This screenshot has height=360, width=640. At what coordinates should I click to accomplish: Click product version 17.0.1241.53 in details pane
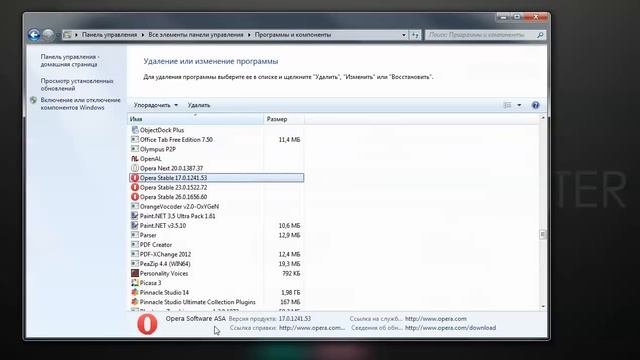coord(295,318)
